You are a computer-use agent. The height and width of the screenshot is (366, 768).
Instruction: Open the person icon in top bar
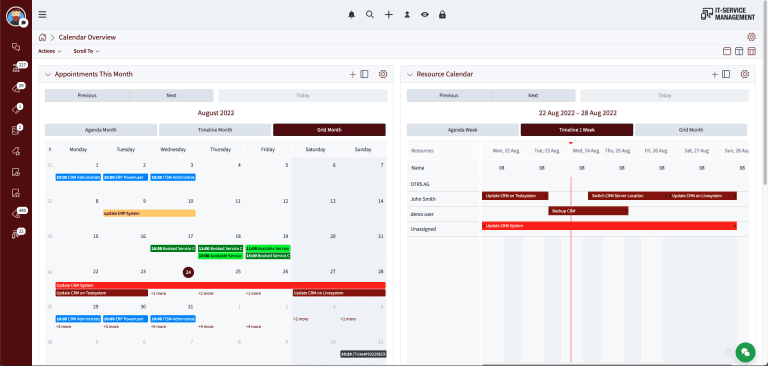407,15
